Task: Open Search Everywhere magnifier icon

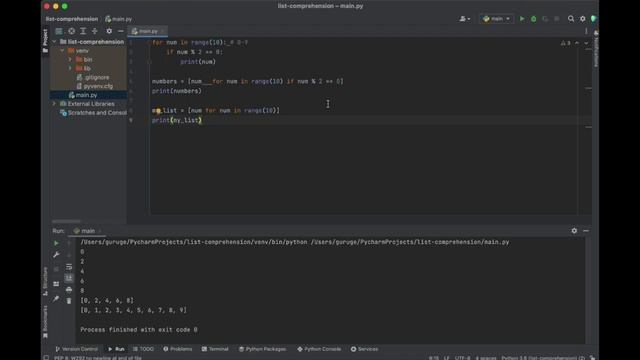Action: (571, 19)
